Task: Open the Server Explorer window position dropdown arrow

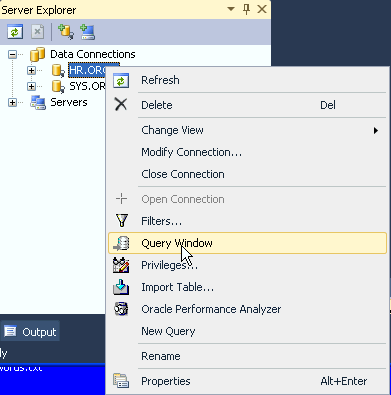Action: pos(231,9)
